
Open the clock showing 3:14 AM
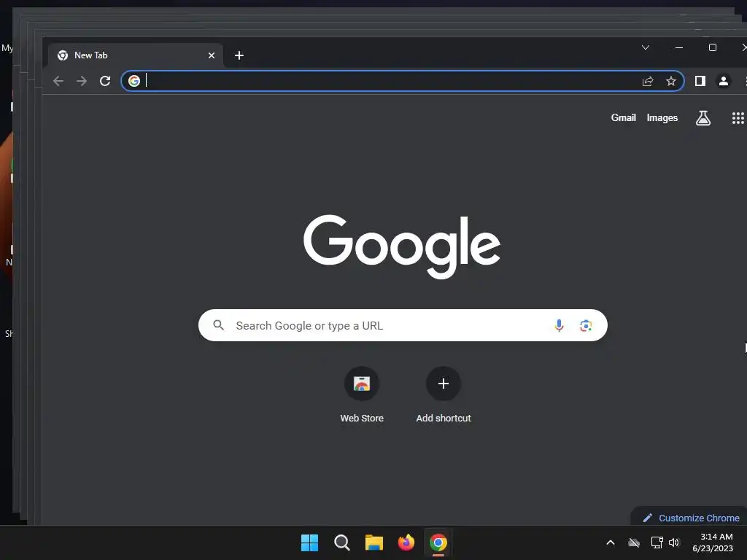713,542
